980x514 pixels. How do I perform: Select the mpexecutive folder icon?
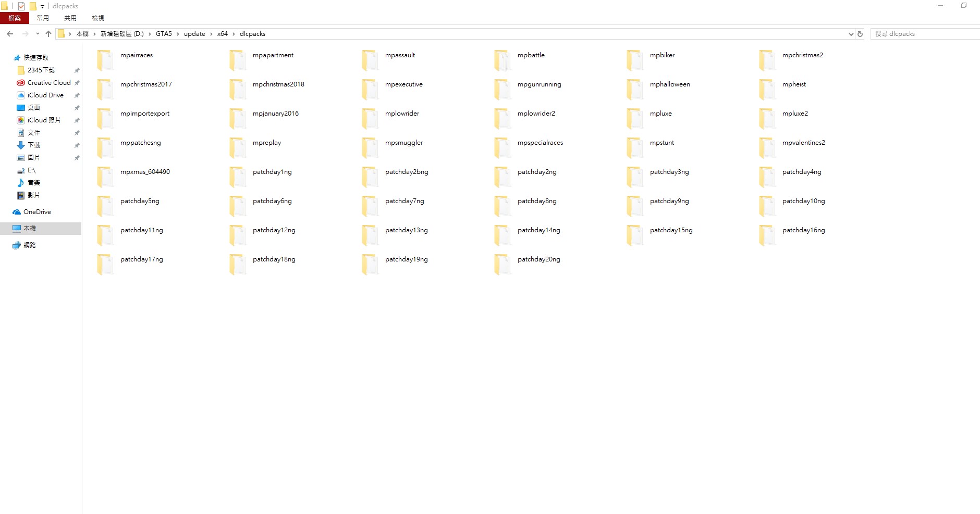(x=370, y=90)
